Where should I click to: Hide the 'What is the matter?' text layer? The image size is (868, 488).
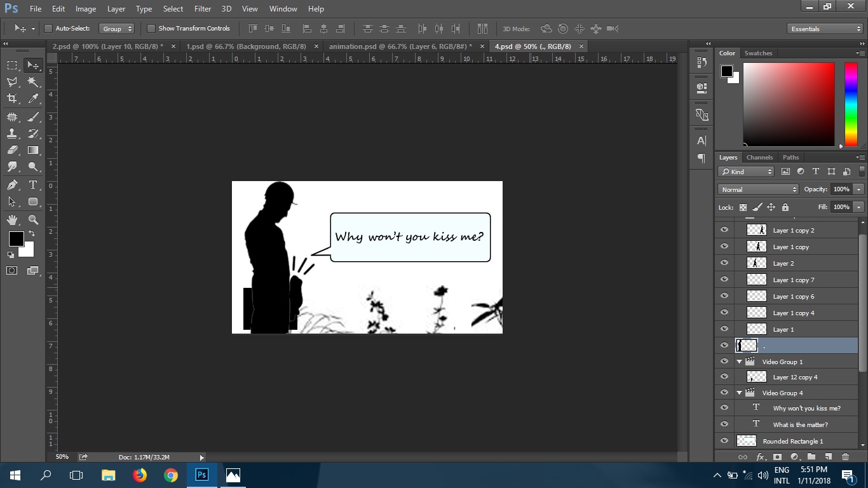(724, 424)
